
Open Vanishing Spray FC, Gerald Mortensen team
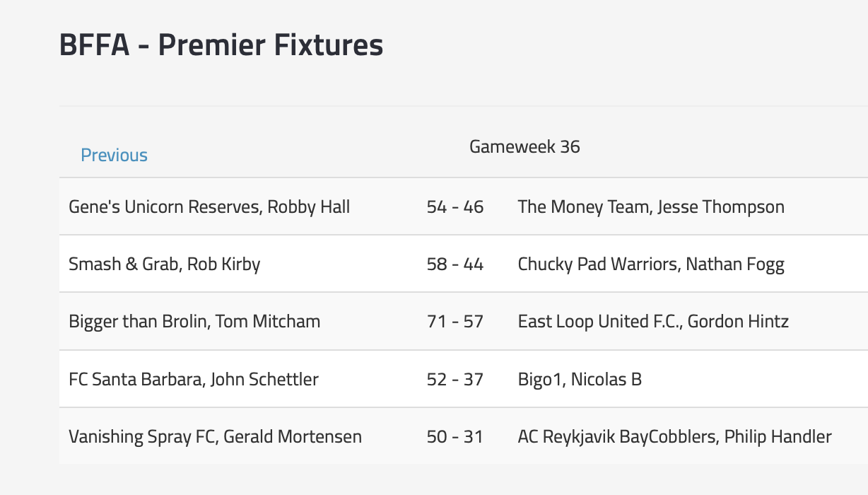[215, 436]
